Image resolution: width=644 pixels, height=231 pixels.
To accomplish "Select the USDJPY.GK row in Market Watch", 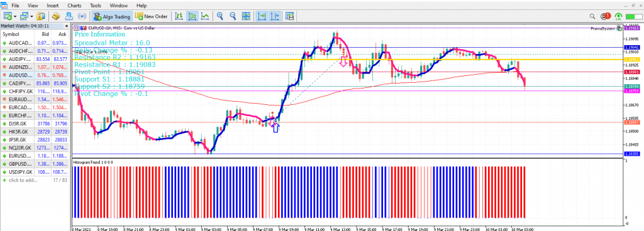I will pos(35,172).
